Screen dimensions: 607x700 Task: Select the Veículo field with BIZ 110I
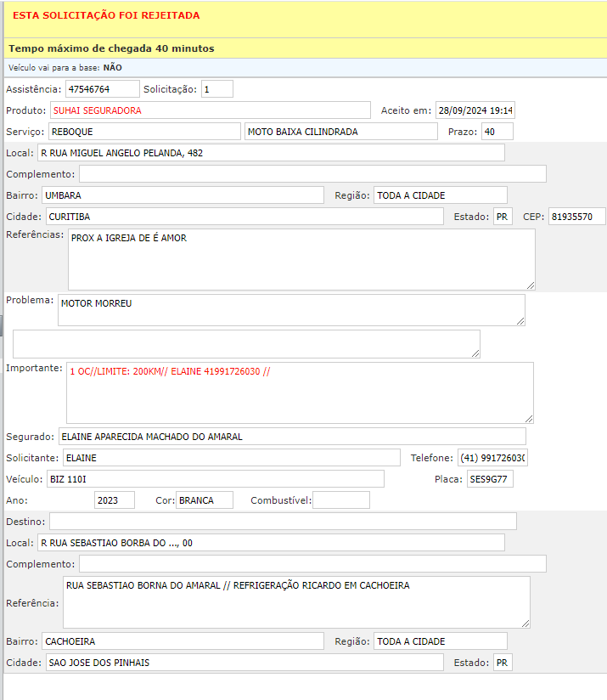[x=215, y=479]
